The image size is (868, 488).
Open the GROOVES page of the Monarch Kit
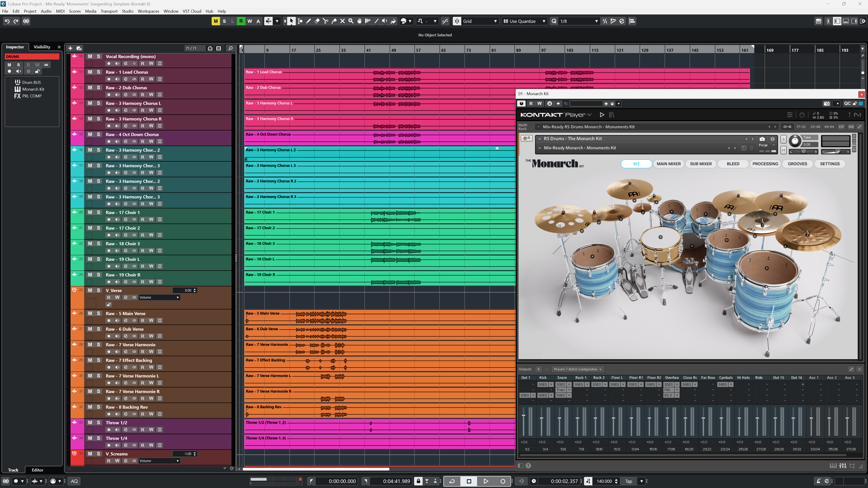click(797, 164)
